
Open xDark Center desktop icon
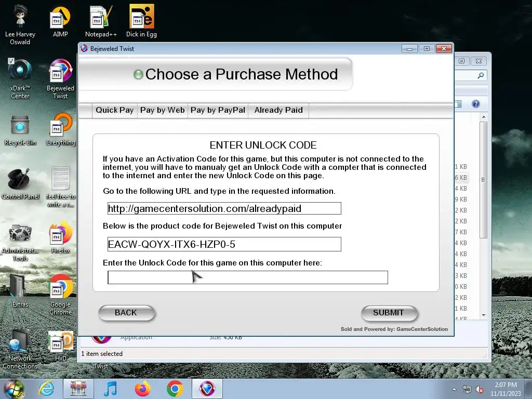[20, 79]
